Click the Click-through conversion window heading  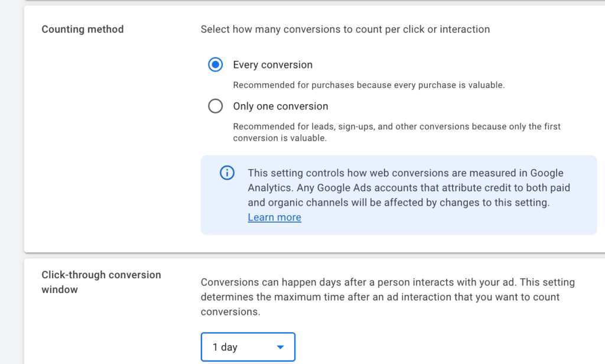(101, 282)
